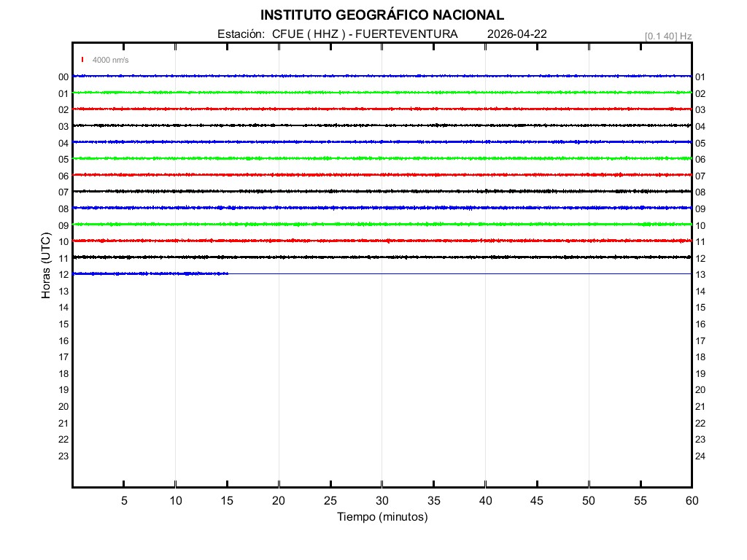747x560 pixels.
Task: Click the red amplitude scale bar marker
Action: 83,60
